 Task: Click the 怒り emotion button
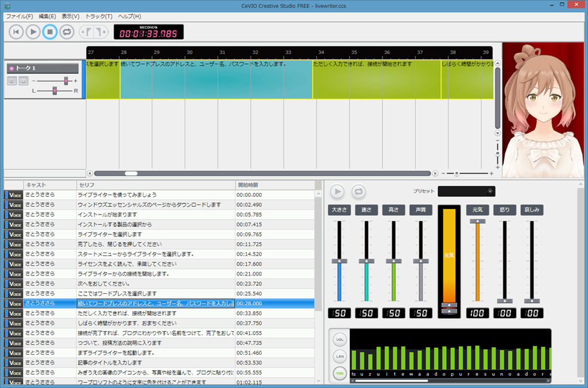pos(505,210)
